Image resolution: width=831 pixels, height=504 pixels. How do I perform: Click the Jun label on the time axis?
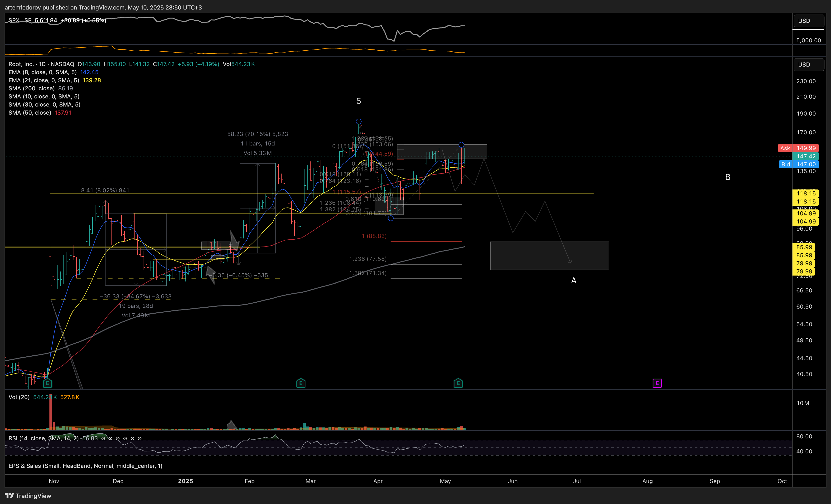click(x=513, y=481)
